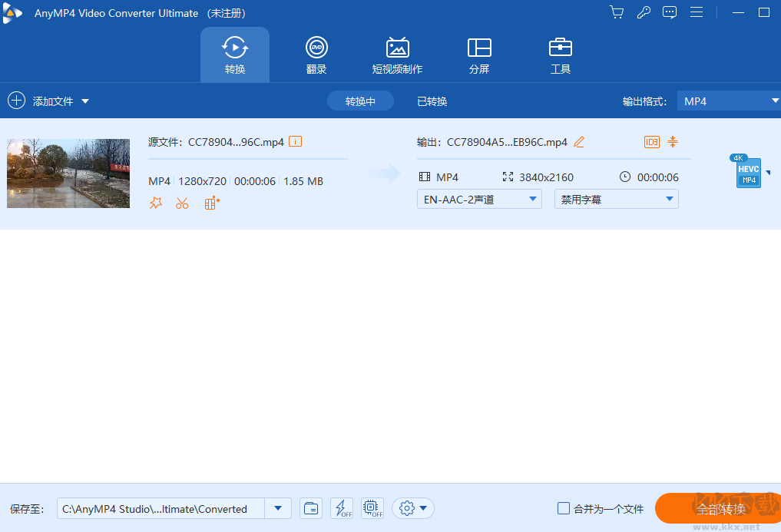This screenshot has height=532, width=781.
Task: Click the key registration icon in the title bar
Action: (x=644, y=12)
